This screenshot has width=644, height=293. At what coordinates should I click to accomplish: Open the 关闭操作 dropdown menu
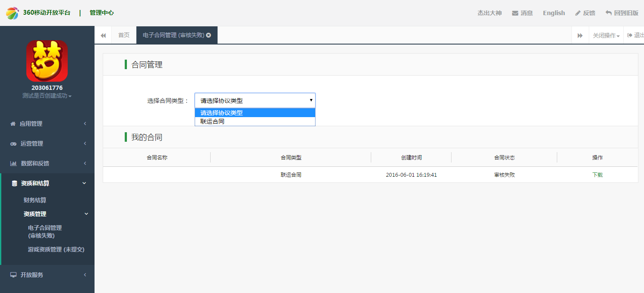pos(606,35)
